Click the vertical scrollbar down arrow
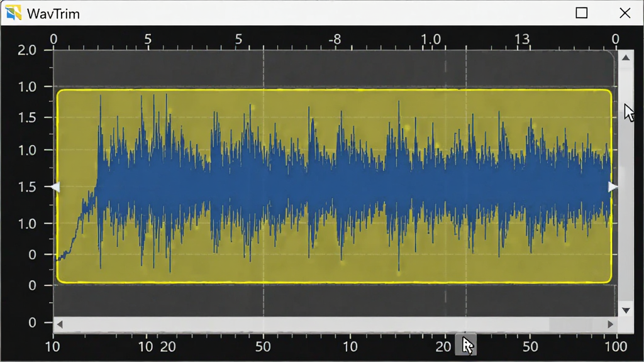 click(626, 310)
